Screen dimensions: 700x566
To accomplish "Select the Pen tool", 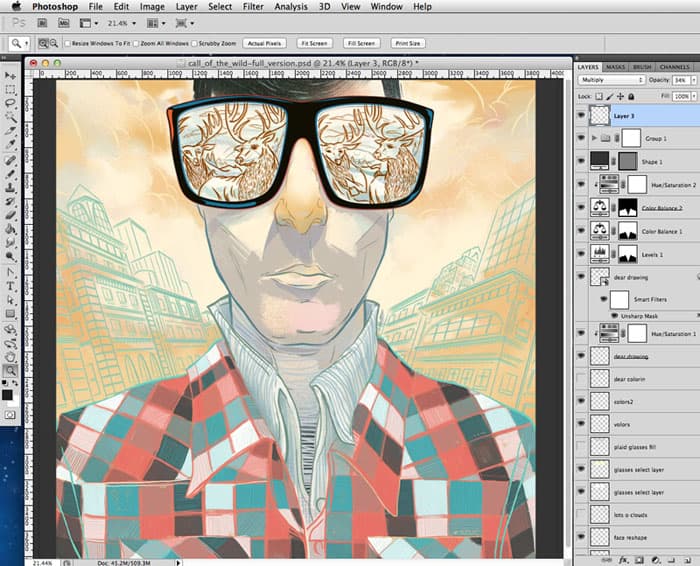I will (x=10, y=272).
